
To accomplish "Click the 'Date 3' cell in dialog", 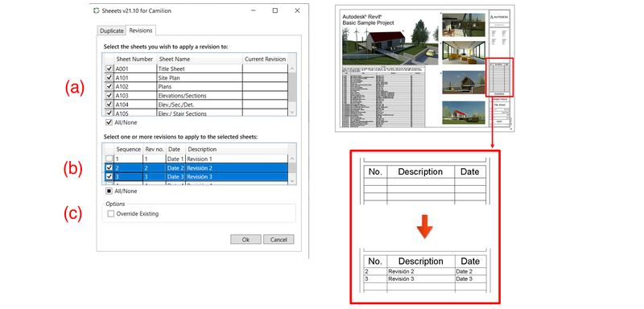I will pyautogui.click(x=175, y=177).
